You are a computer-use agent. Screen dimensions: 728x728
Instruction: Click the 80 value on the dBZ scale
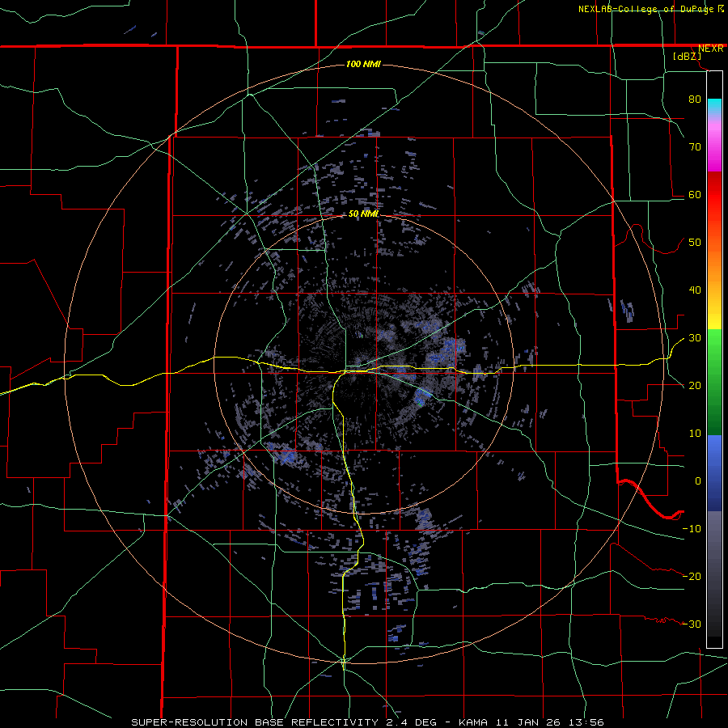(x=695, y=99)
